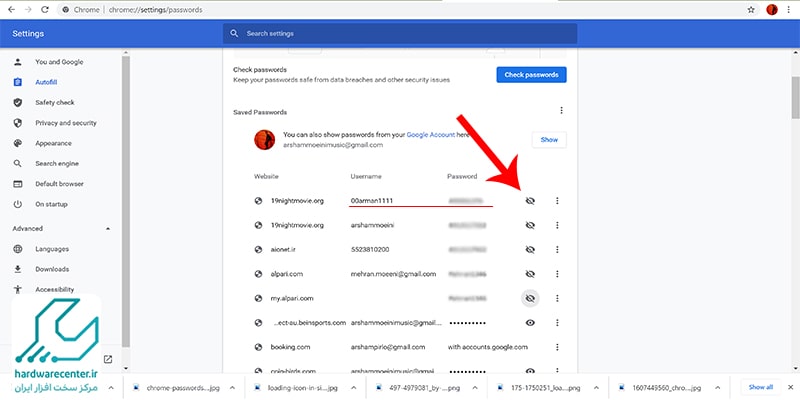Open You and Google settings

tap(59, 62)
